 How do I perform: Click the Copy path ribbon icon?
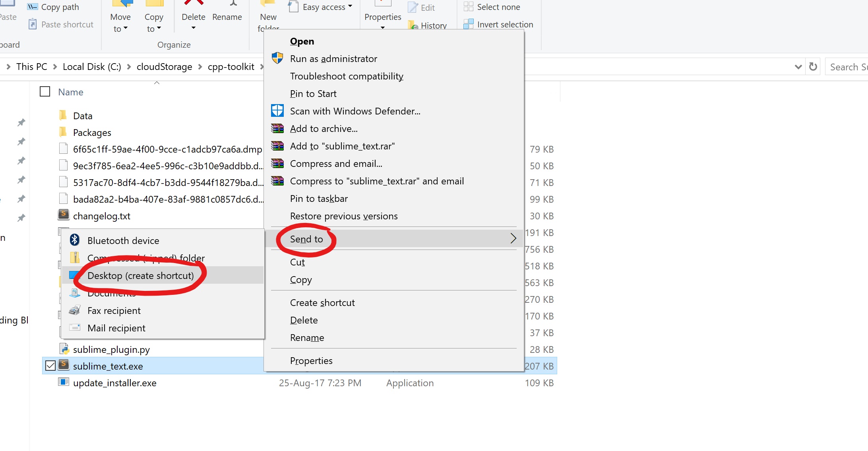(x=33, y=7)
